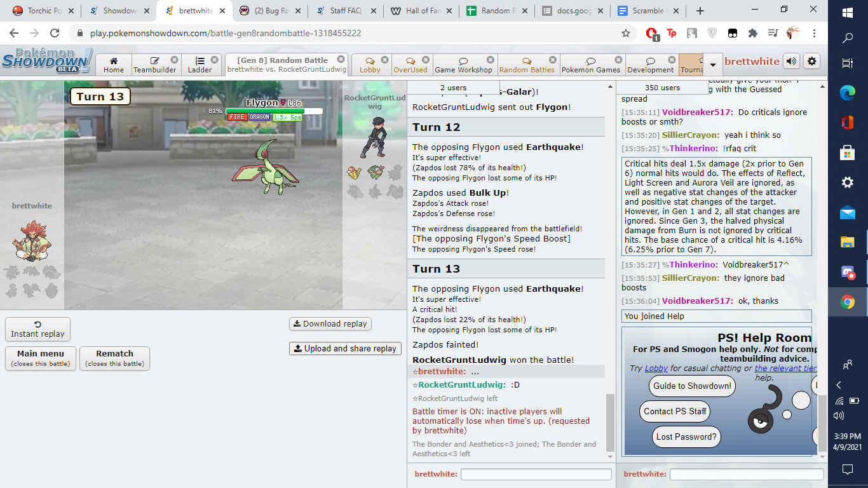Close the Lobby chat tab
The height and width of the screenshot is (488, 868).
pyautogui.click(x=386, y=59)
